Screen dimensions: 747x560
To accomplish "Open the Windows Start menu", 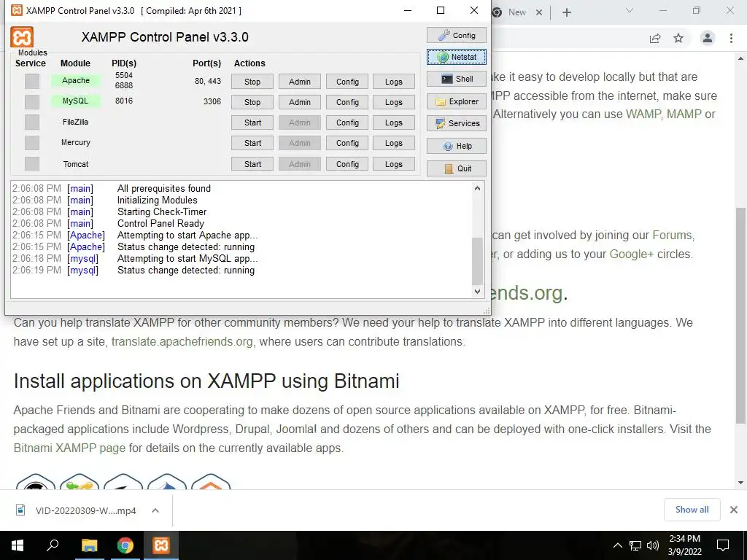I will click(x=18, y=545).
